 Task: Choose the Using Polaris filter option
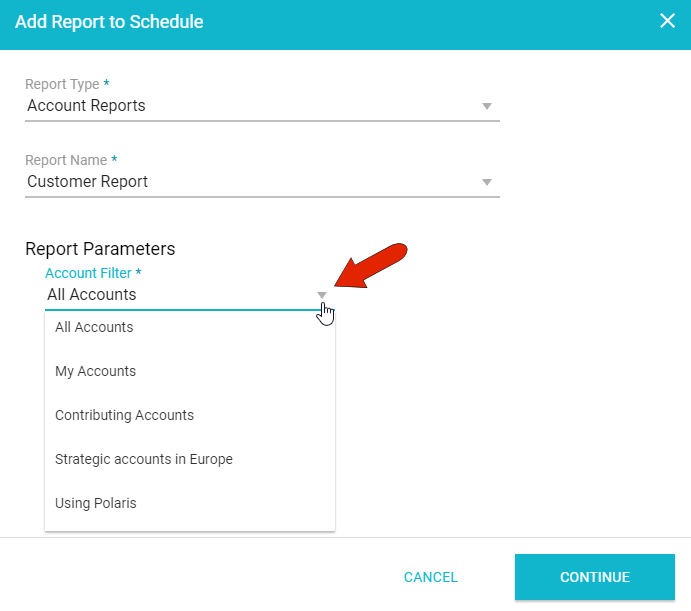pos(95,503)
